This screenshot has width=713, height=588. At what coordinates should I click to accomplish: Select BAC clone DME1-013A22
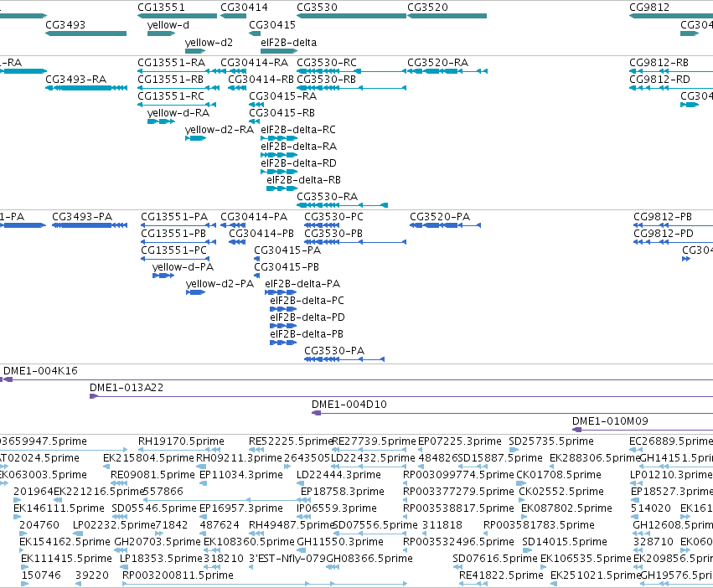pyautogui.click(x=127, y=388)
